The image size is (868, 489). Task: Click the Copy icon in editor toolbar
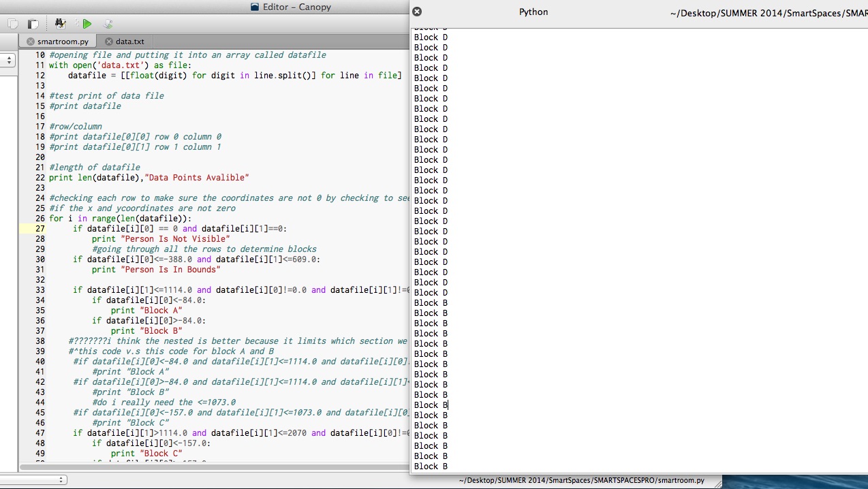pos(13,24)
